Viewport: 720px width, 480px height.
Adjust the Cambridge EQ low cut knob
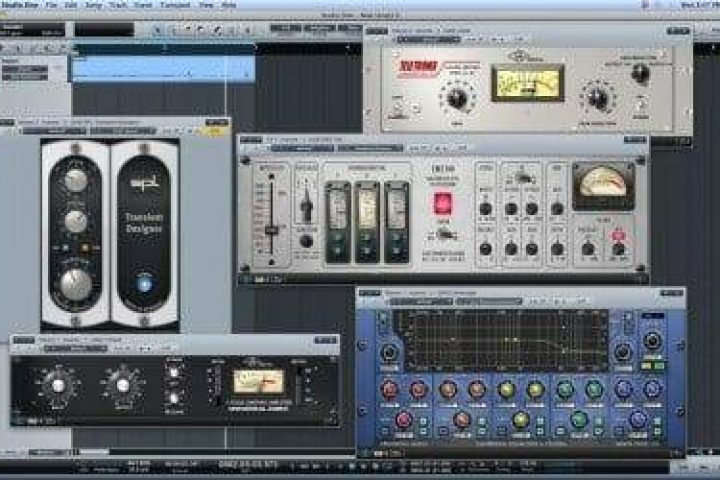coord(389,352)
